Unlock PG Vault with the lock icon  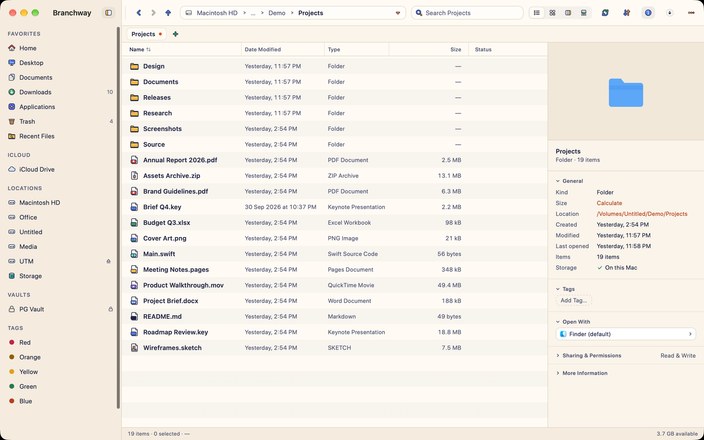click(110, 309)
